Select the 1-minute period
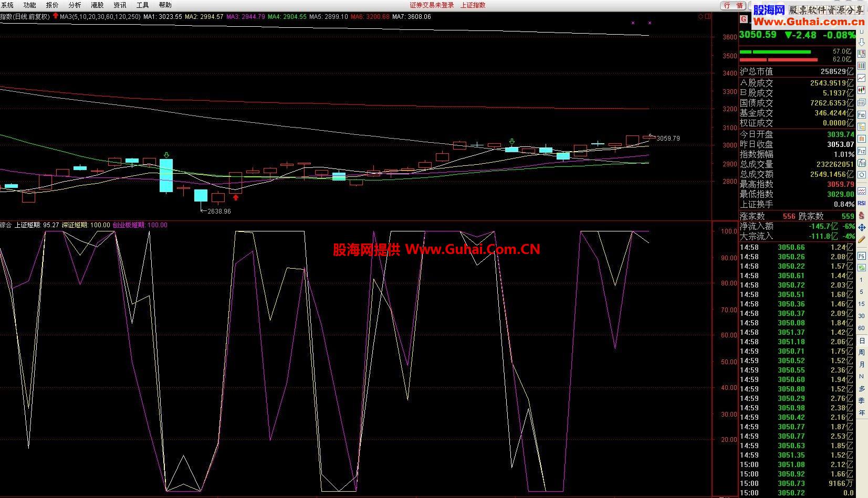868x498 pixels. pyautogui.click(x=861, y=280)
